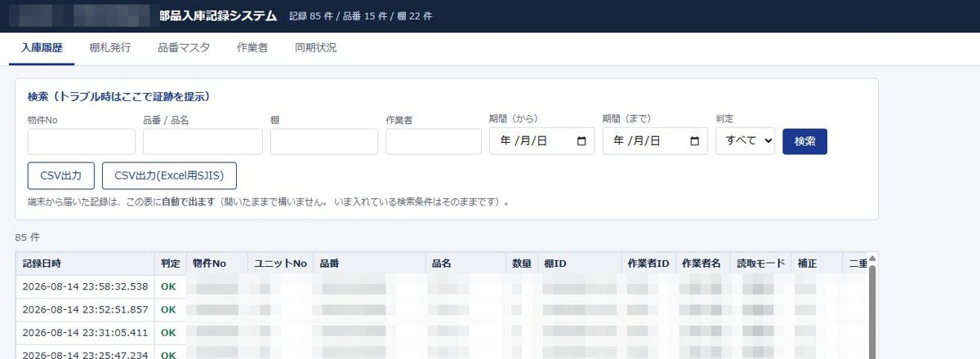
Task: Open the 品番マスタ tab
Action: [x=184, y=48]
